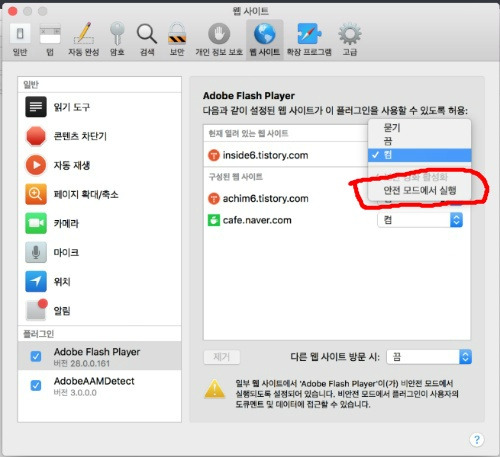Open the 보안 lock preferences pane
500x457 pixels.
point(177,40)
